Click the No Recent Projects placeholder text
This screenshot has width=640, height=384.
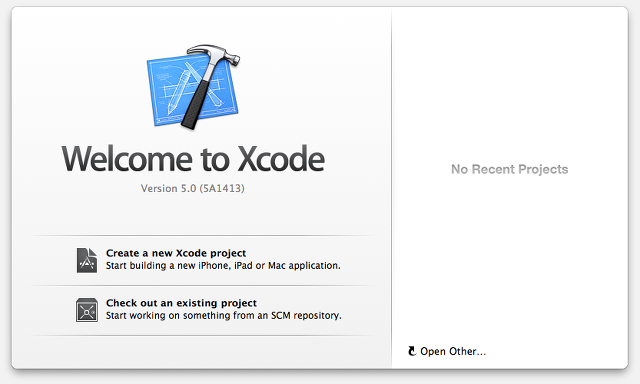point(509,169)
